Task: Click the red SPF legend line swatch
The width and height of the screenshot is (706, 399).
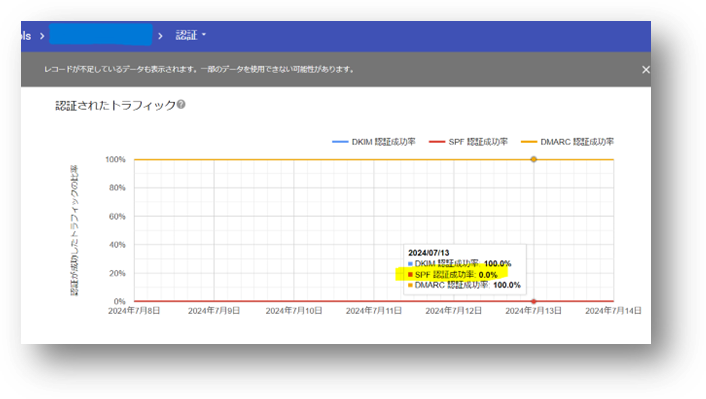Action: pyautogui.click(x=437, y=142)
